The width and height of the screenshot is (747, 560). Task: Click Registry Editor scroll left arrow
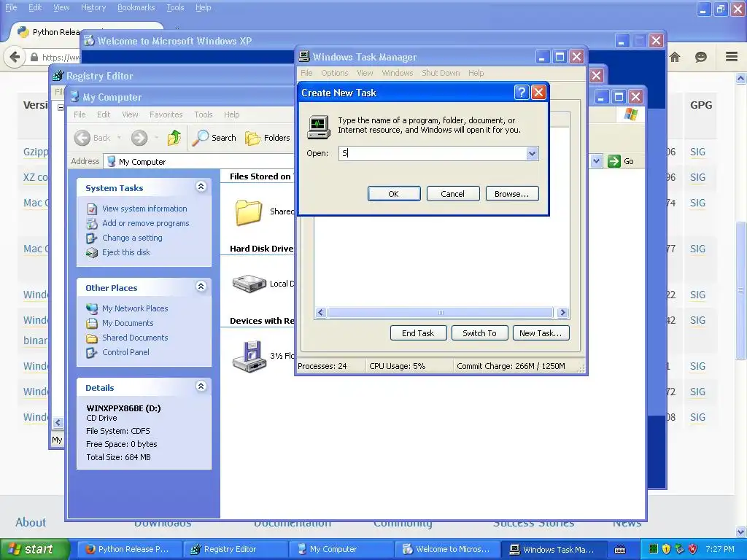(58, 422)
